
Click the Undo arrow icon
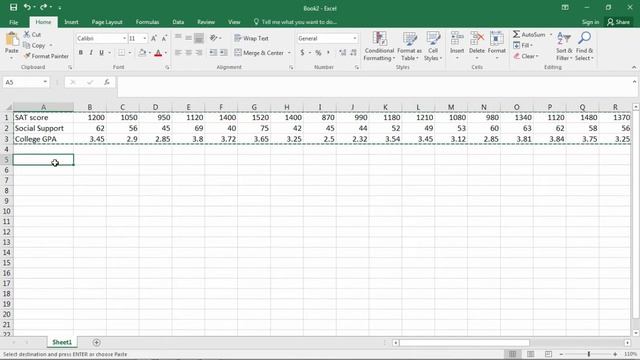tap(27, 7)
